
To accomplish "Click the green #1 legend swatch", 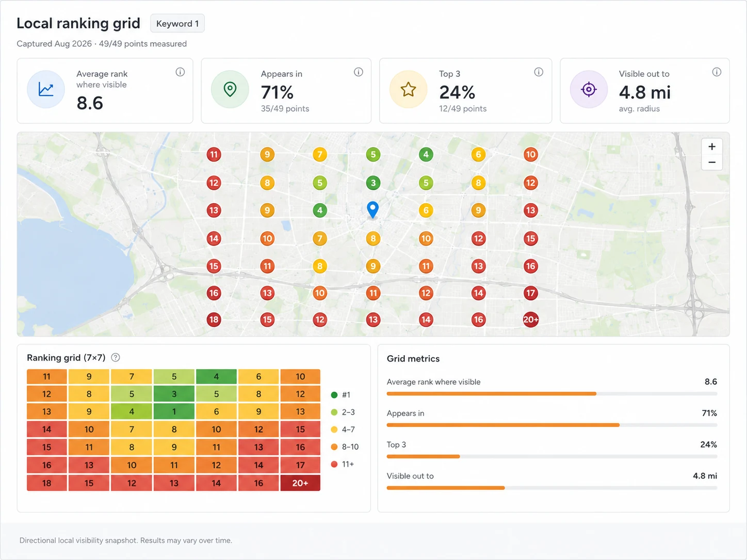I will [334, 395].
